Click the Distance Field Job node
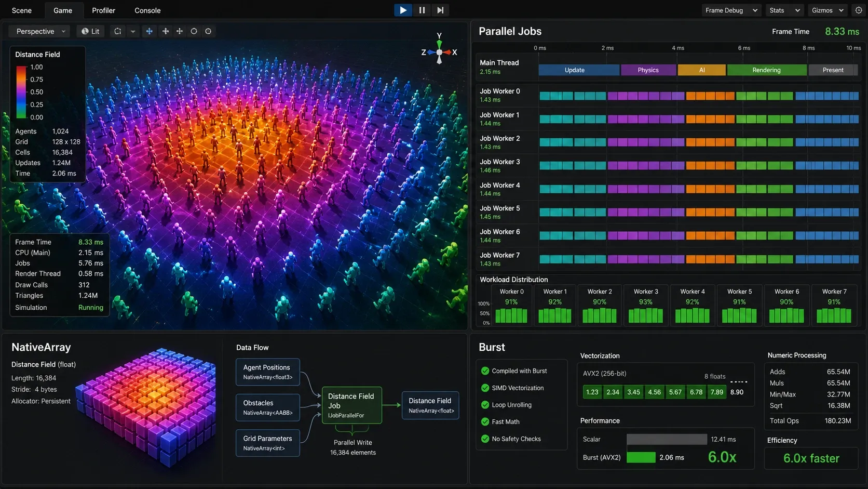This screenshot has height=489, width=868. click(x=352, y=405)
